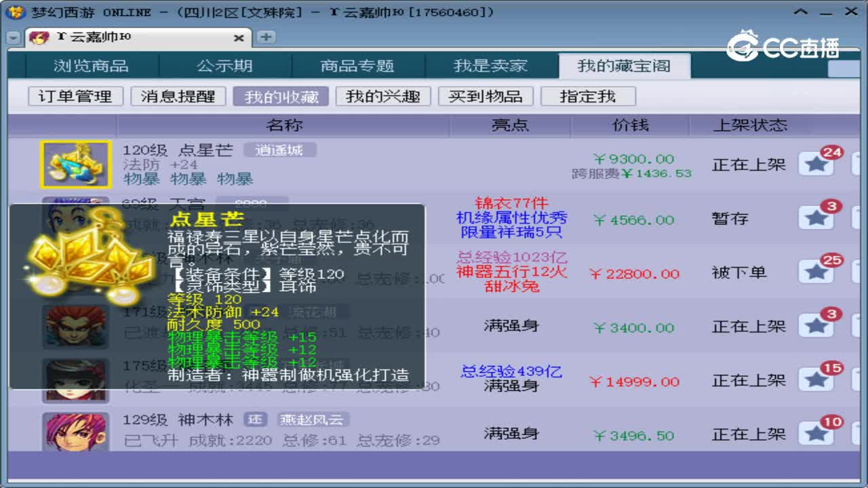
Task: View 买到物品 purchased items
Action: point(486,96)
